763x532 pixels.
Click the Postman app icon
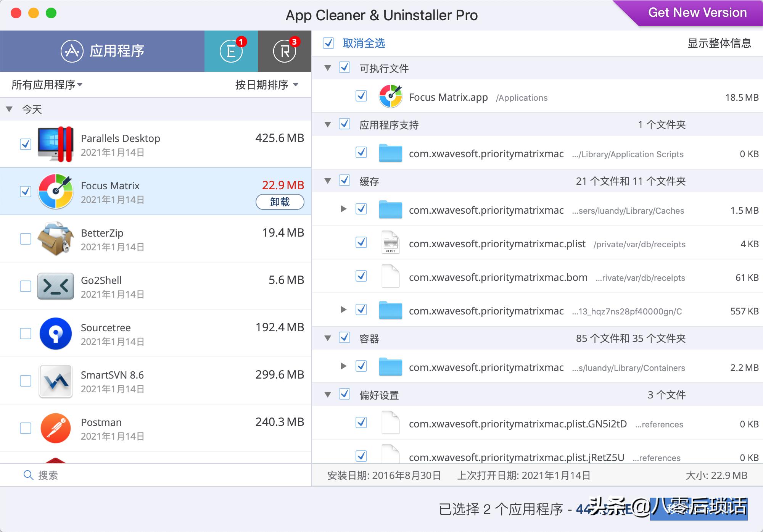[x=56, y=428]
